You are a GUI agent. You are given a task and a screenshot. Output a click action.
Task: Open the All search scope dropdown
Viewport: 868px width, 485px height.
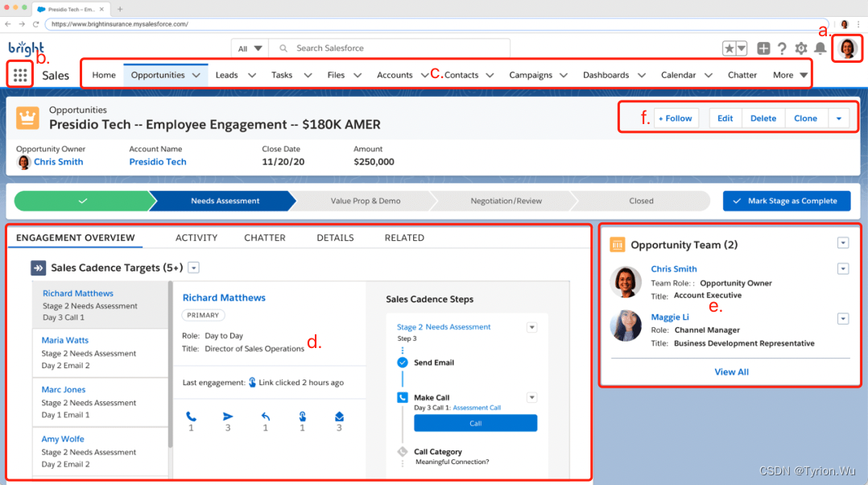250,48
